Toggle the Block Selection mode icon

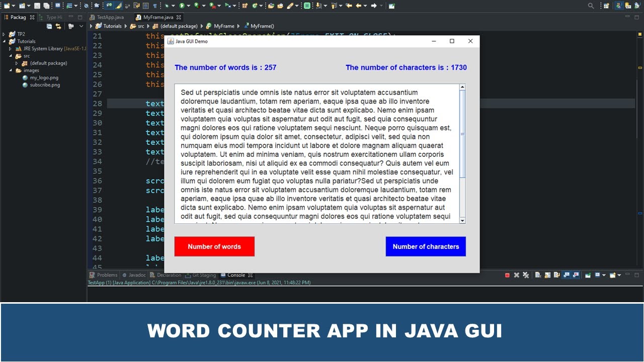145,6
